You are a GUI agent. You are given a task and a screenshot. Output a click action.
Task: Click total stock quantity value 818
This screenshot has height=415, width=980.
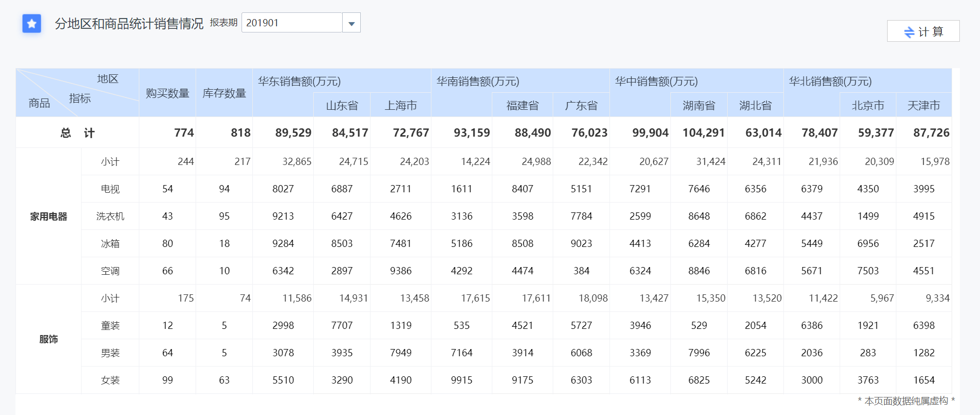coord(240,133)
